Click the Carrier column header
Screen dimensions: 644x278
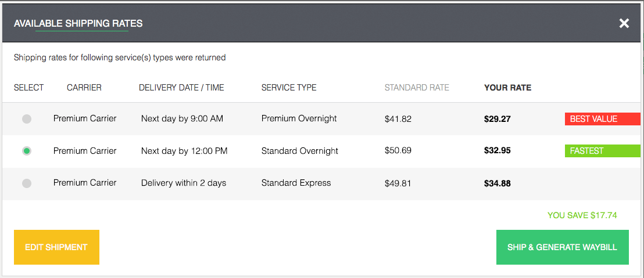[x=84, y=88]
